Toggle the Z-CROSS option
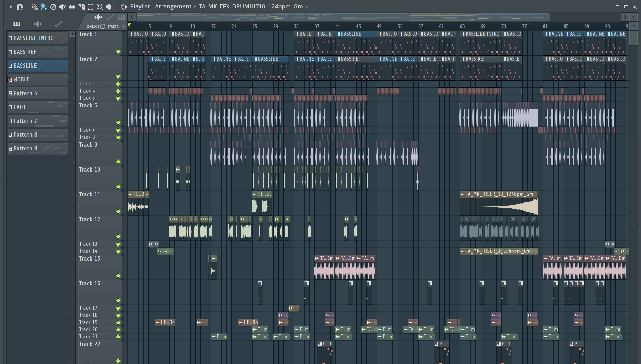This screenshot has width=641, height=364. 103,26
